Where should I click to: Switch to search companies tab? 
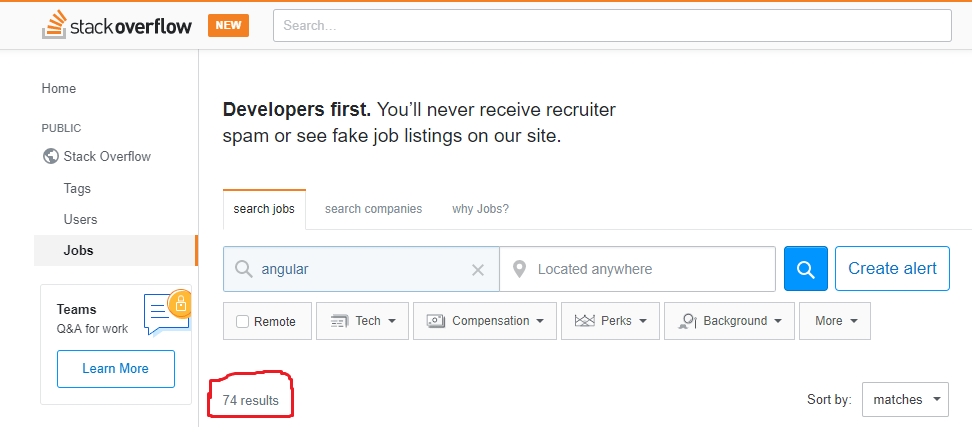373,209
